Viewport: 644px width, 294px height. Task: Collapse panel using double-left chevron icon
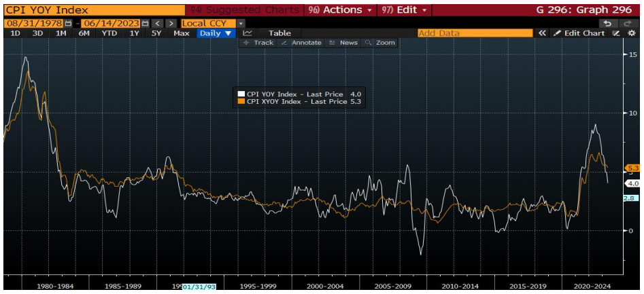coord(542,33)
